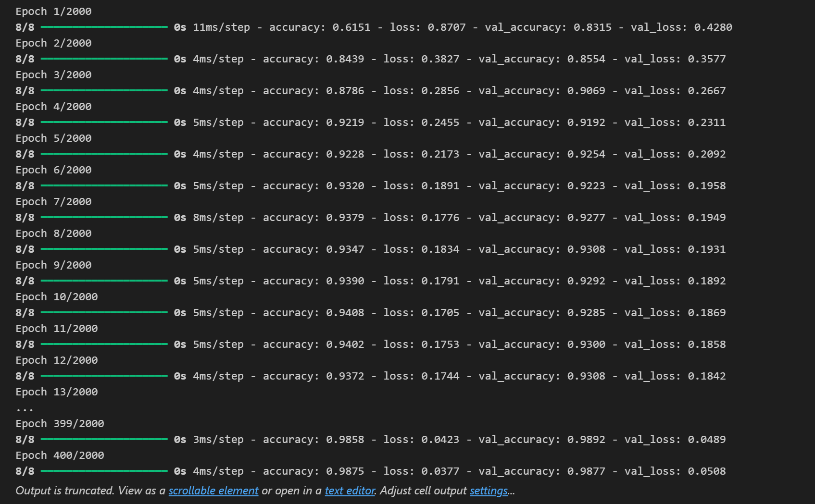Click the 'Epoch 1/2000' line
The image size is (815, 504).
(x=53, y=12)
